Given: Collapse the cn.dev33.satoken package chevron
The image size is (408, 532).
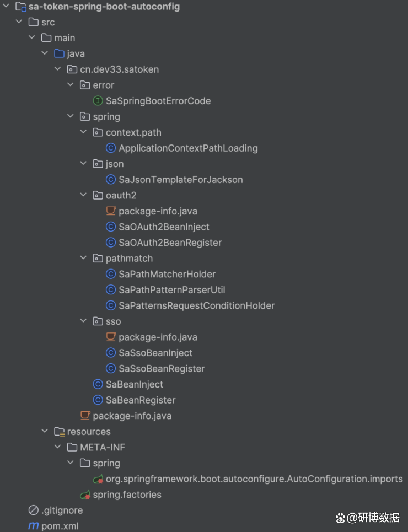Looking at the screenshot, I should pyautogui.click(x=58, y=68).
